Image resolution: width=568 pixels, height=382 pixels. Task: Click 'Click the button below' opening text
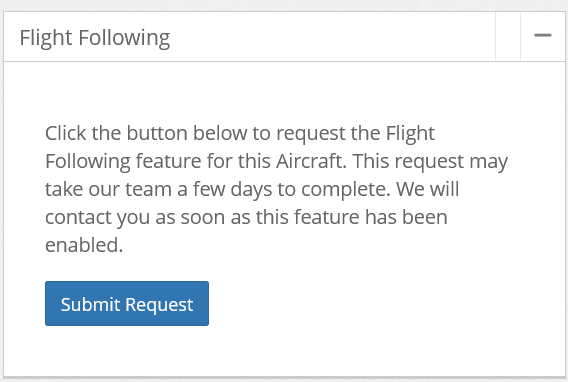pyautogui.click(x=146, y=133)
